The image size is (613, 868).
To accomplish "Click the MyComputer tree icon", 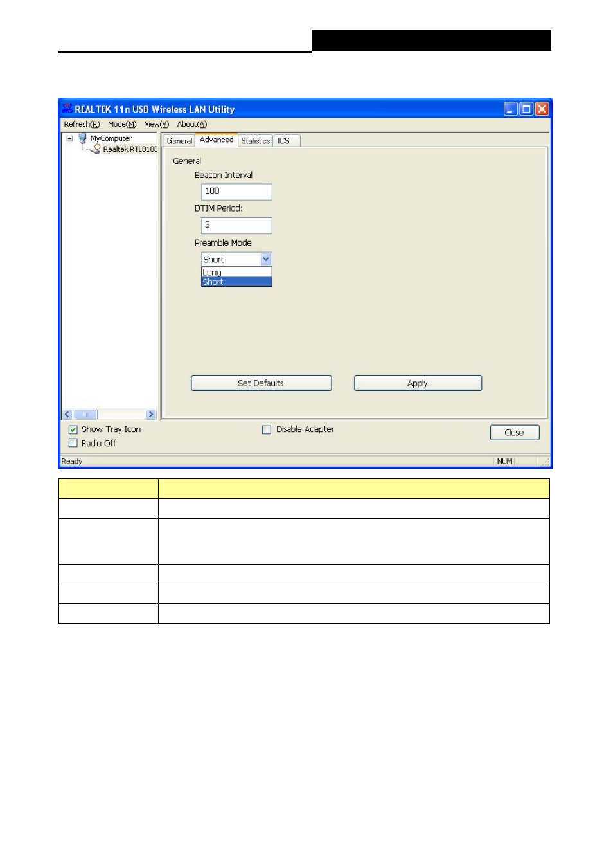I will [82, 138].
